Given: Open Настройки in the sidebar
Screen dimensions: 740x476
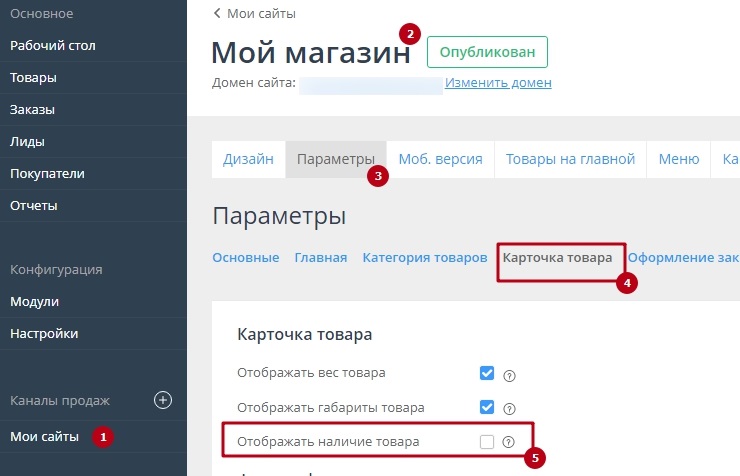Looking at the screenshot, I should click(93, 334).
